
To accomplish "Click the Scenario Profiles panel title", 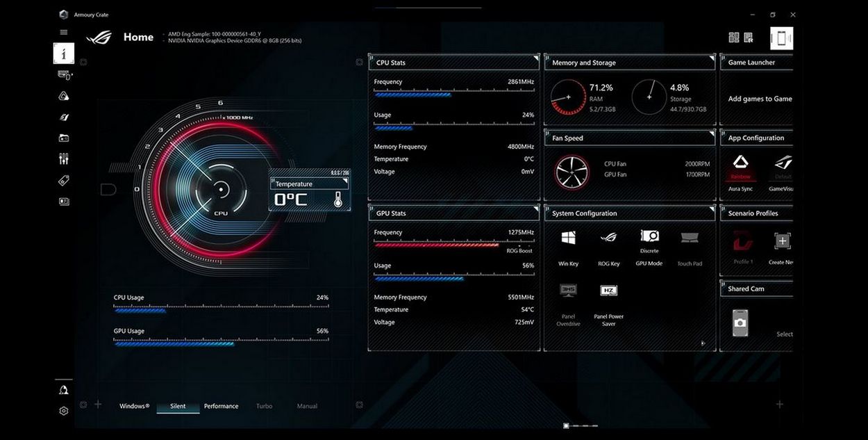I will (x=753, y=213).
